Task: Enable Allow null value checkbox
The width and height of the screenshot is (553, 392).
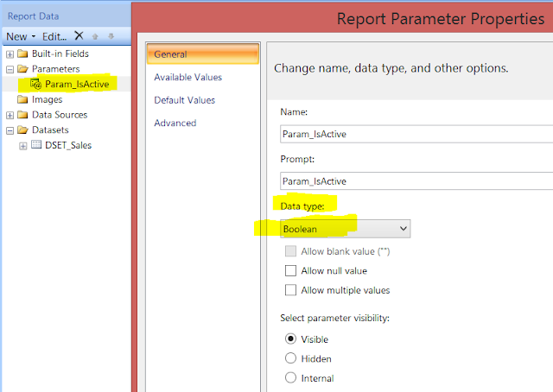Action: point(290,271)
